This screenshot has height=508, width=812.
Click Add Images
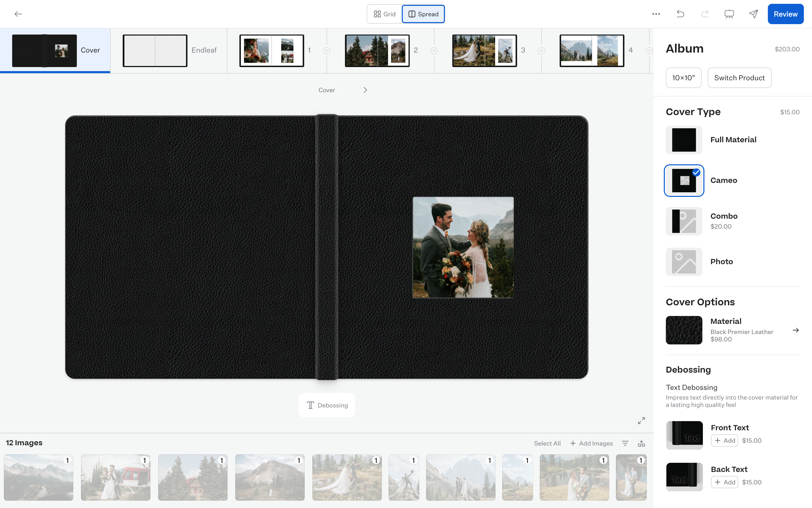591,443
